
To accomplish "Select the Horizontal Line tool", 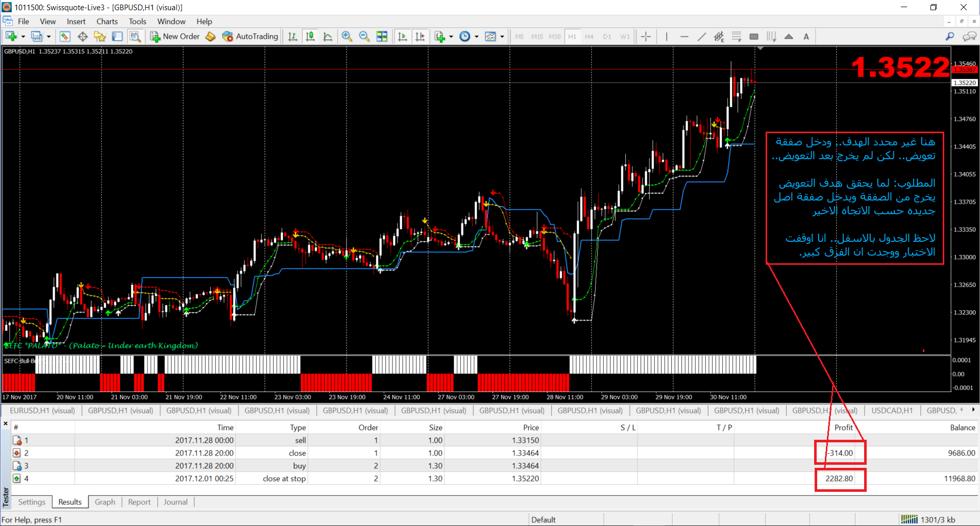I will click(684, 36).
